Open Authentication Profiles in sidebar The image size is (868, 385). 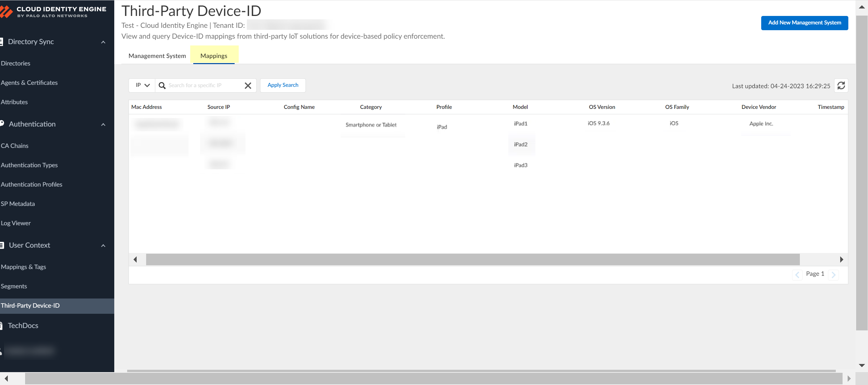(32, 185)
